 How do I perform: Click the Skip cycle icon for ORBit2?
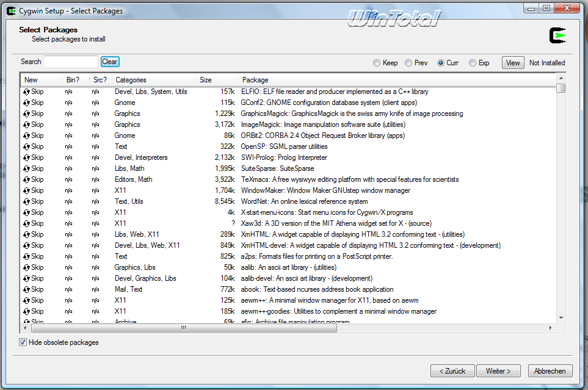point(27,135)
